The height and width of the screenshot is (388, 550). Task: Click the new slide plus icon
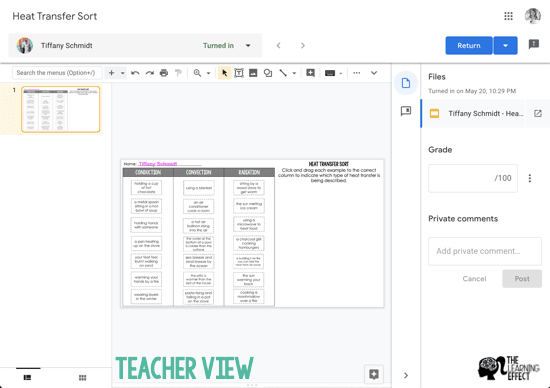tap(112, 73)
